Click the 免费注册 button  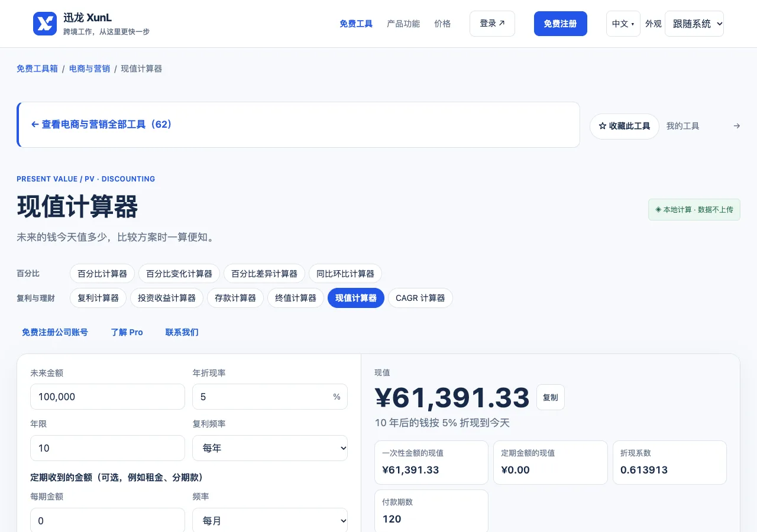point(561,24)
